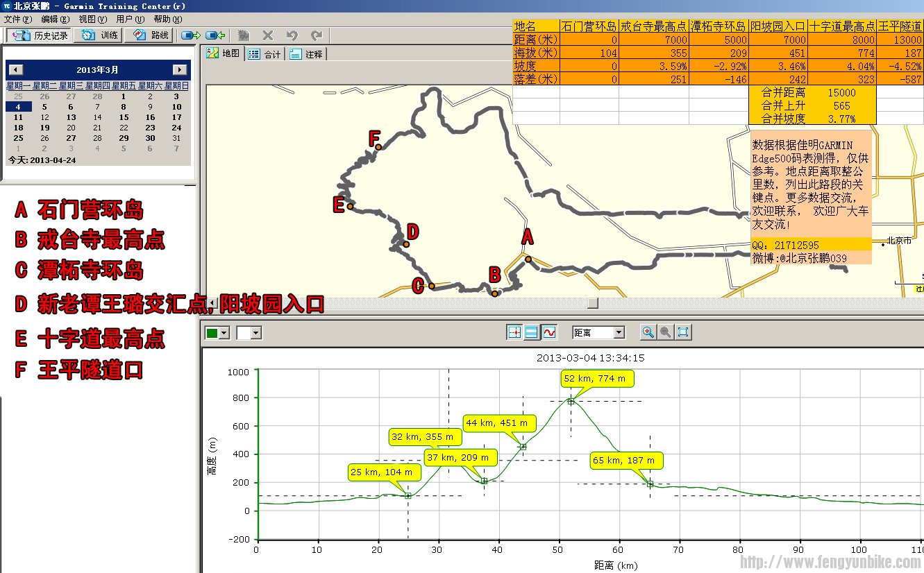Toggle the red curve smoothing button
The width and height of the screenshot is (924, 573).
[549, 332]
